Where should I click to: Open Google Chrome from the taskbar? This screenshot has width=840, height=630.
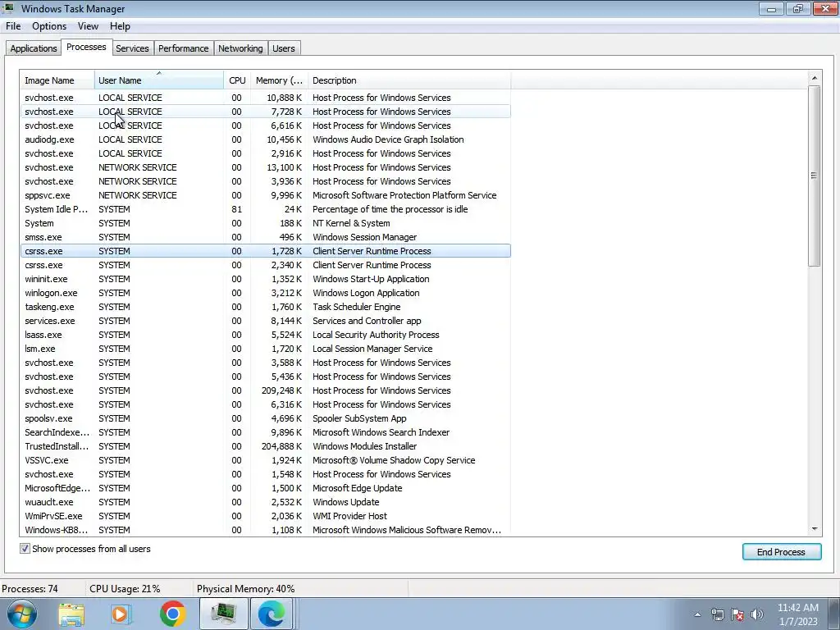coord(172,614)
